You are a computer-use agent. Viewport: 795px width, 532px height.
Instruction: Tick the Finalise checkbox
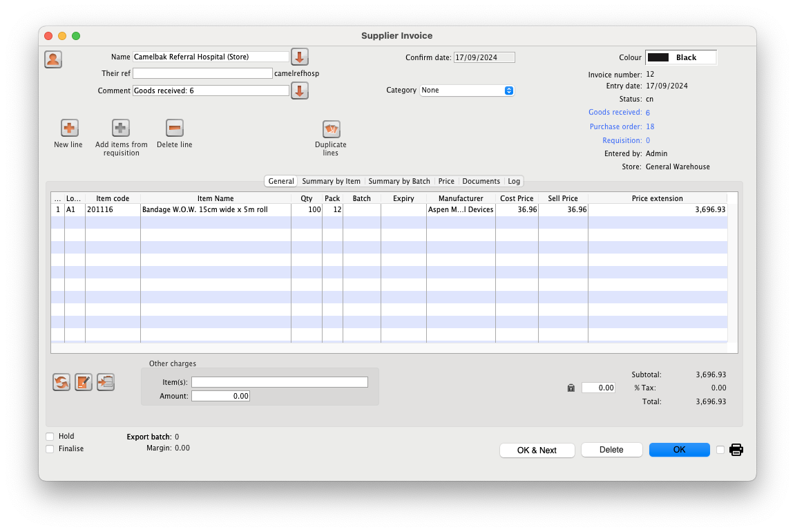tap(50, 449)
